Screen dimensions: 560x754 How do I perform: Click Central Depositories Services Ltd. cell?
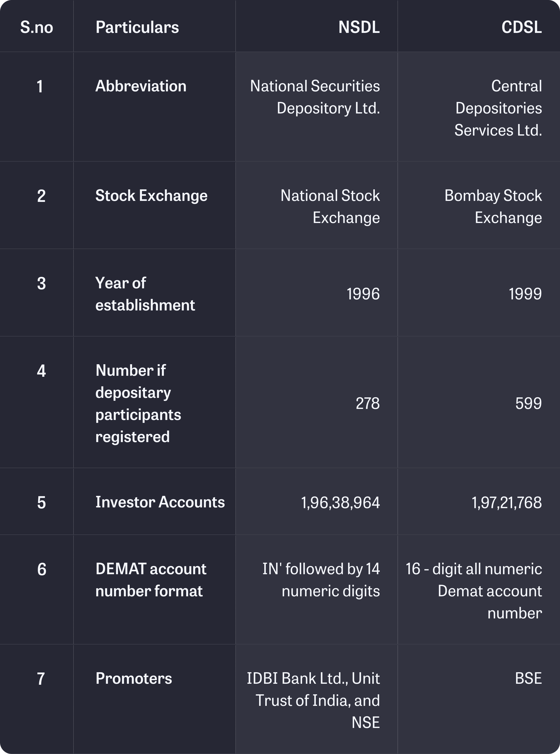click(x=498, y=108)
